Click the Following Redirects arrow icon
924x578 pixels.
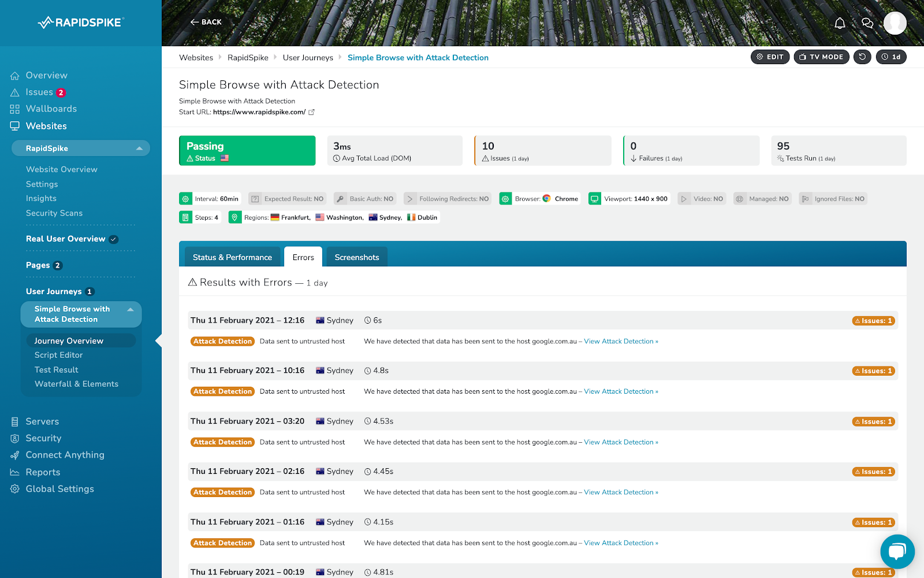click(x=410, y=199)
